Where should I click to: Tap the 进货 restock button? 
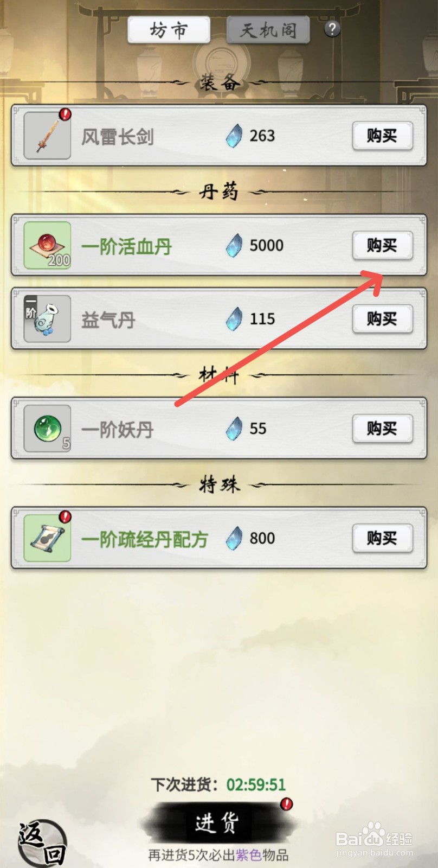tap(217, 823)
